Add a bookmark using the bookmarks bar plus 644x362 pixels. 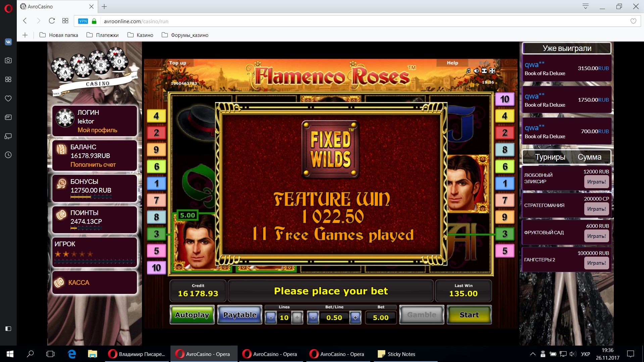pos(25,35)
